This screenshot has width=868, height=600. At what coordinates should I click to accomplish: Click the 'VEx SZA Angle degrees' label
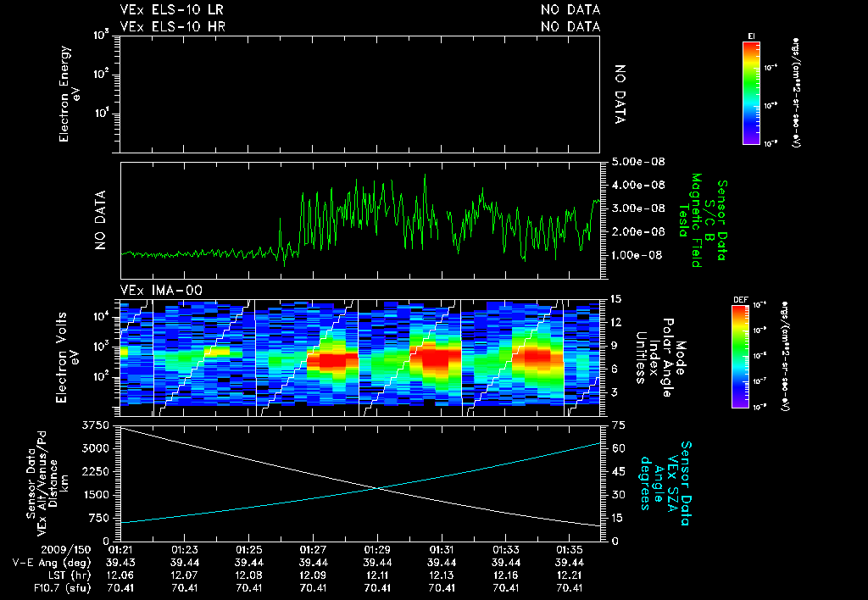pos(659,483)
